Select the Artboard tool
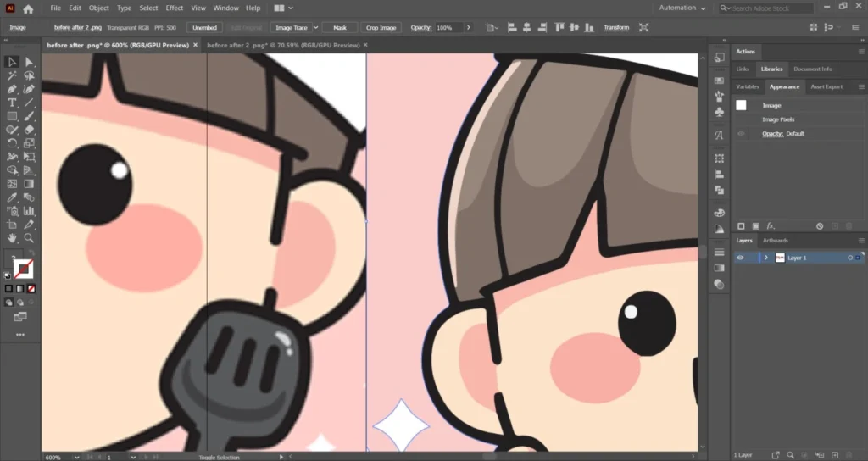 tap(12, 225)
